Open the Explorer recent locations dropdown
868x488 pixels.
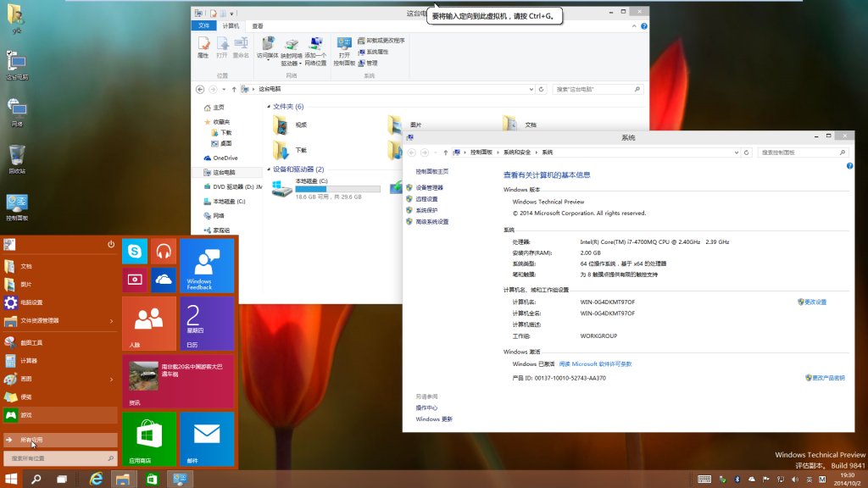pyautogui.click(x=224, y=89)
